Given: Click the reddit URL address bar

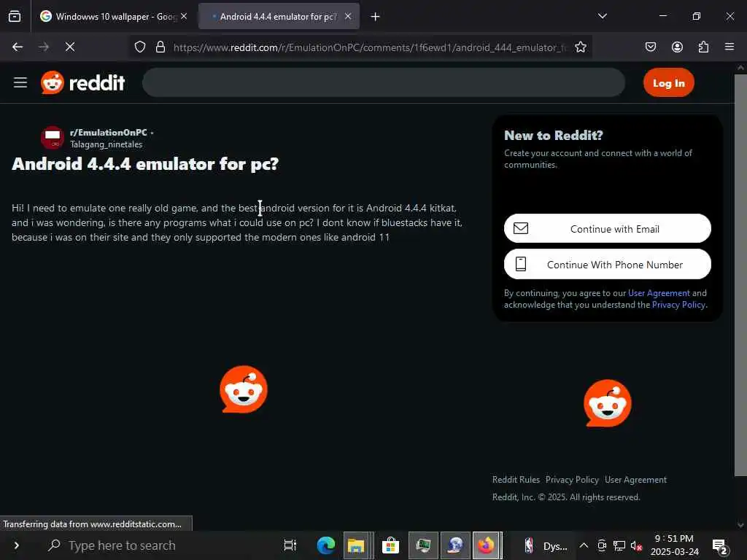Looking at the screenshot, I should [x=370, y=47].
